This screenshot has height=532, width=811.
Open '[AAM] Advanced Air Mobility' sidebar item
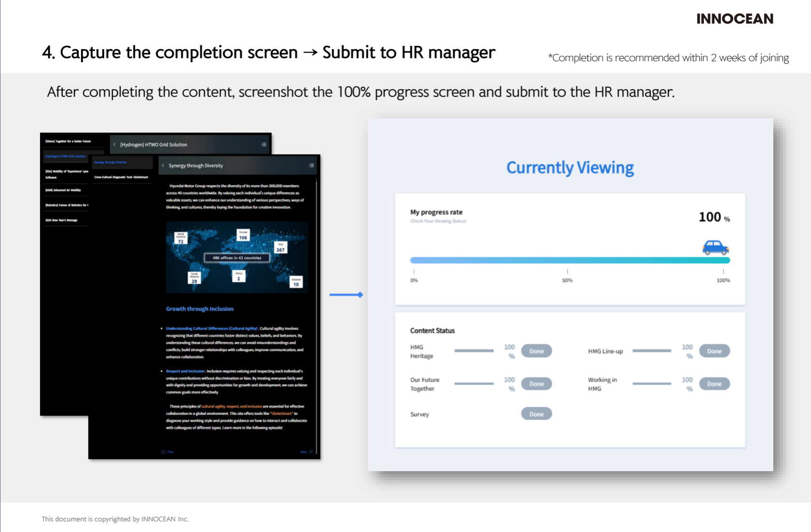coord(63,190)
